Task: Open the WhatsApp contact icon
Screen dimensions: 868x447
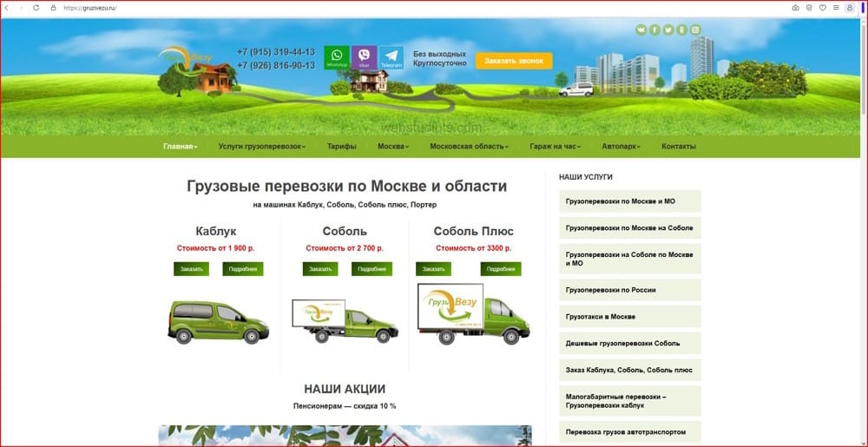Action: [x=337, y=57]
